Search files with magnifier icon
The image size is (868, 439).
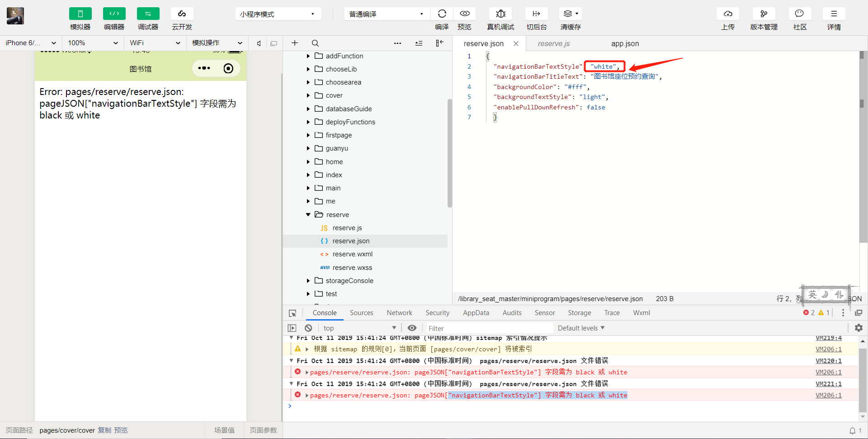click(x=315, y=43)
